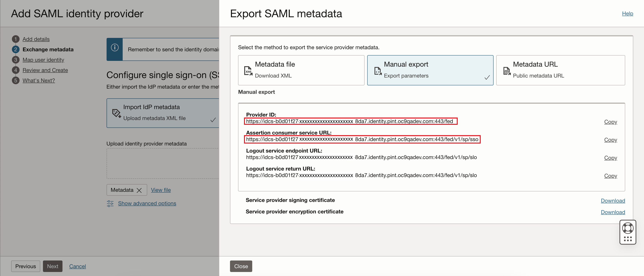
Task: Open the life-ring help widget
Action: pyautogui.click(x=628, y=228)
